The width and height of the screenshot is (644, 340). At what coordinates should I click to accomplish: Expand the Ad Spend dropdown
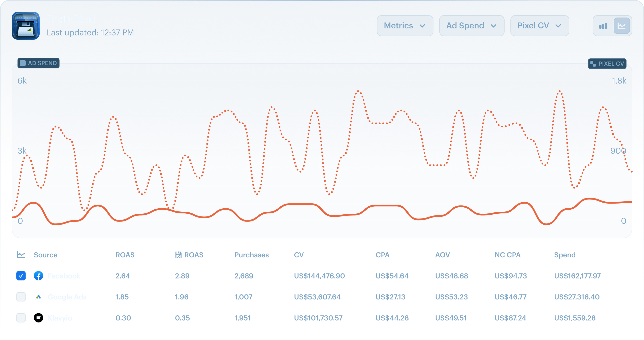(472, 26)
